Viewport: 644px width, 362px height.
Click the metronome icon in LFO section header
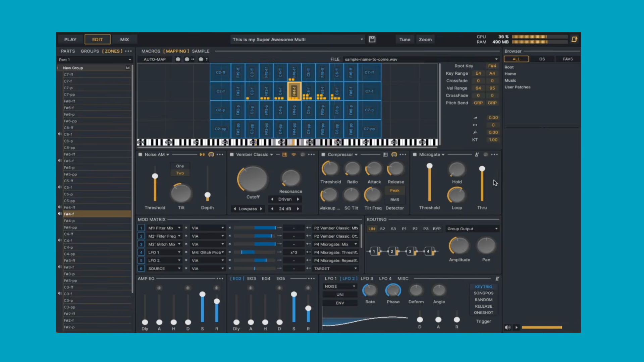(x=497, y=279)
